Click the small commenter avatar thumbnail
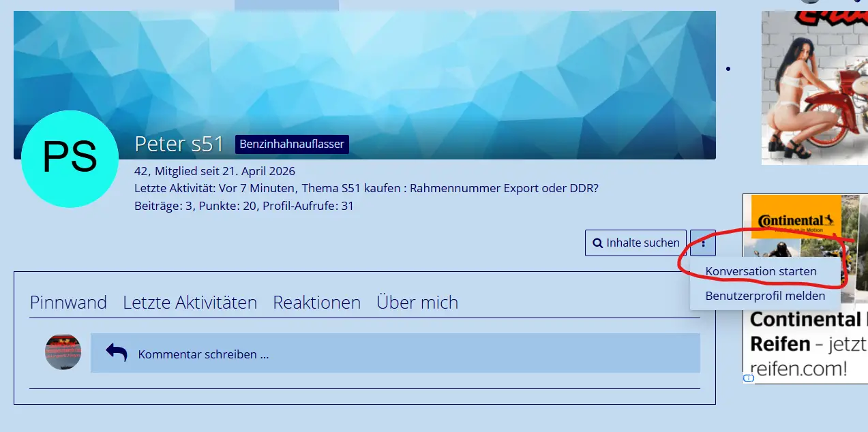 point(63,352)
